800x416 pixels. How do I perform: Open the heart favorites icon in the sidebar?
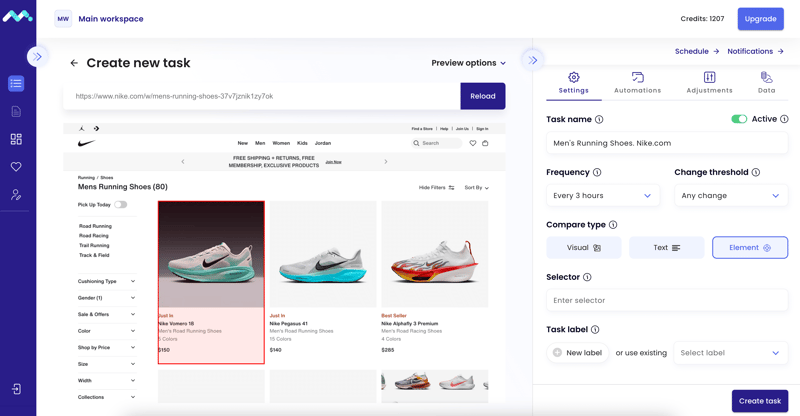coord(16,166)
